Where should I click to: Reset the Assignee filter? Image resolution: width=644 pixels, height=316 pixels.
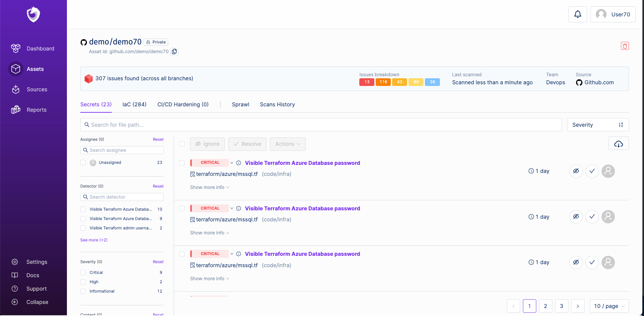158,139
